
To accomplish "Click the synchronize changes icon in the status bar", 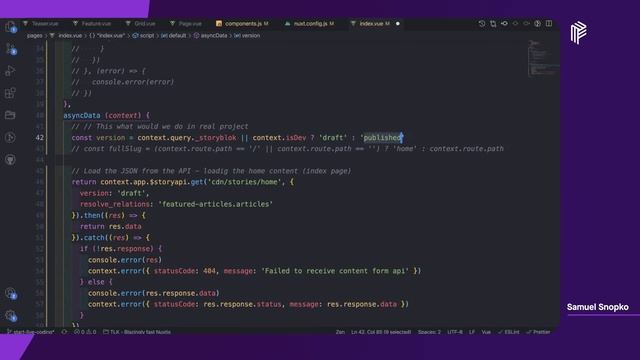I will (x=64, y=332).
